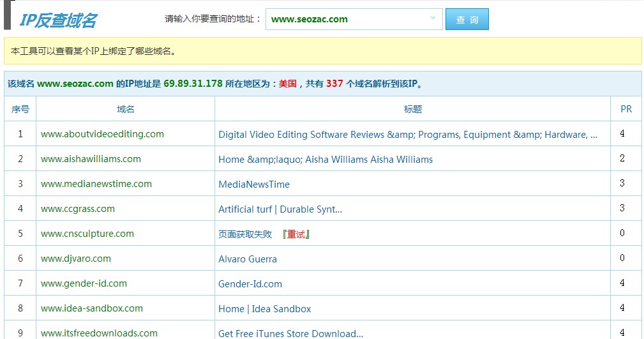Click the Alvaro Guerra title link
The width and height of the screenshot is (644, 339).
click(248, 259)
